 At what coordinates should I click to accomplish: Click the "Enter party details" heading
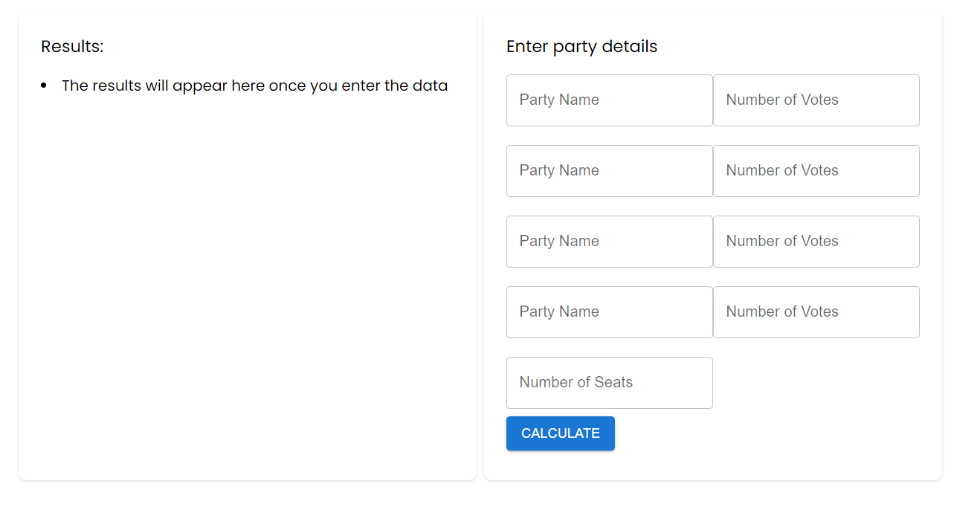[x=581, y=47]
